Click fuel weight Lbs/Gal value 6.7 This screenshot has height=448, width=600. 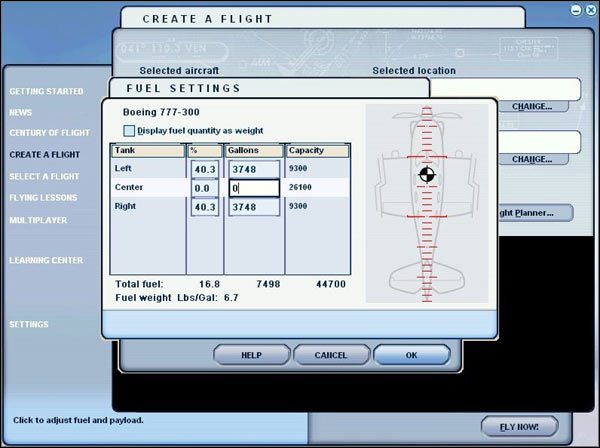click(231, 298)
